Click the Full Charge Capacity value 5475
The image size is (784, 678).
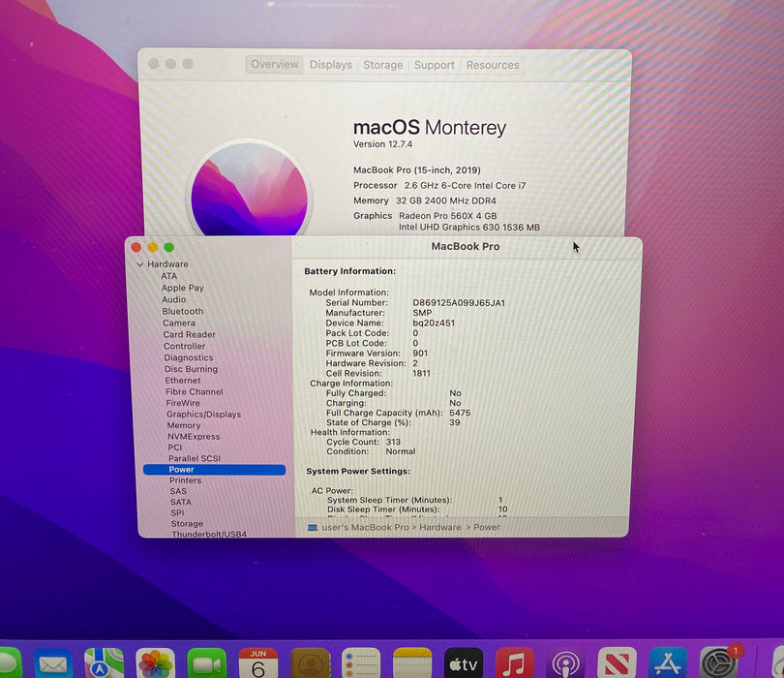pyautogui.click(x=460, y=413)
